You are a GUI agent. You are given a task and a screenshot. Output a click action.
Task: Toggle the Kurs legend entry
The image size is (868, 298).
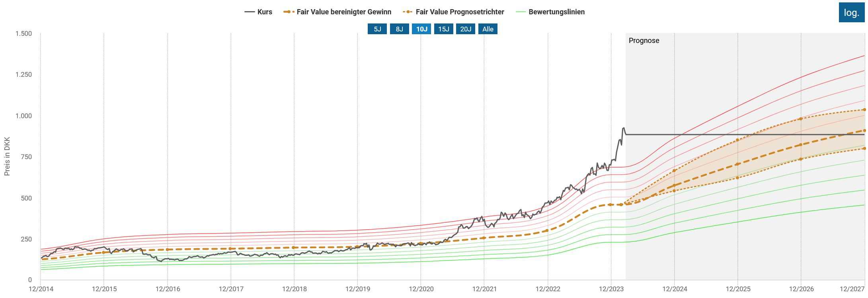coord(264,12)
